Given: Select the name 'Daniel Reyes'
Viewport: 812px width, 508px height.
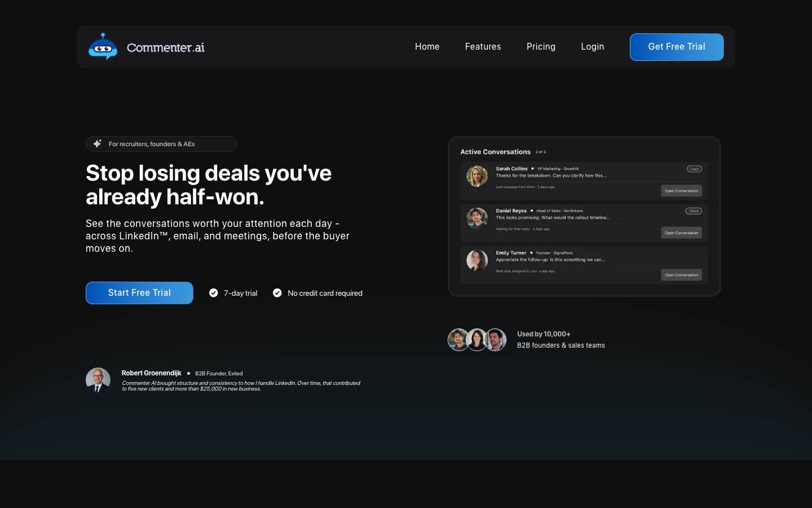Looking at the screenshot, I should [511, 211].
